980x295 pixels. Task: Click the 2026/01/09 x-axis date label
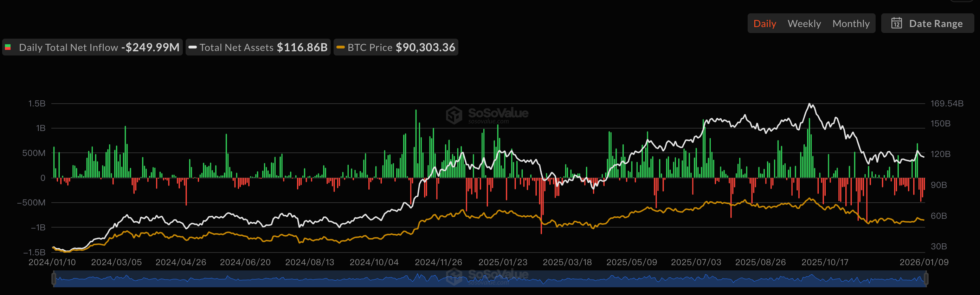pyautogui.click(x=924, y=262)
